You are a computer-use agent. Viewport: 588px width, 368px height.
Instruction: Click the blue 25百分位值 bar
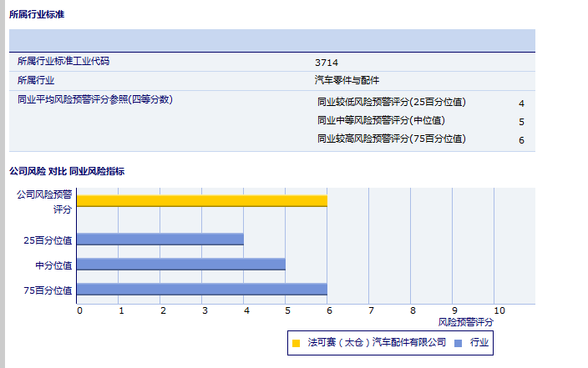coord(160,239)
